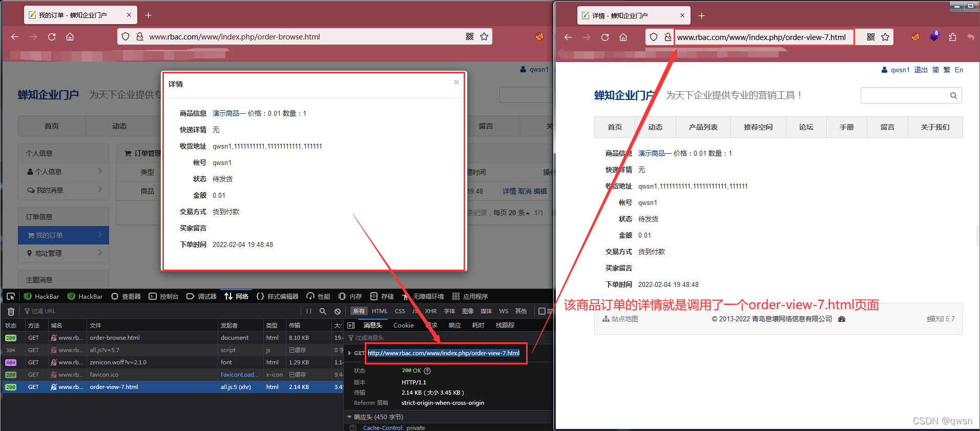Expand 个人信息 sidebar item chevron
Image resolution: width=980 pixels, height=431 pixels.
pos(100,171)
